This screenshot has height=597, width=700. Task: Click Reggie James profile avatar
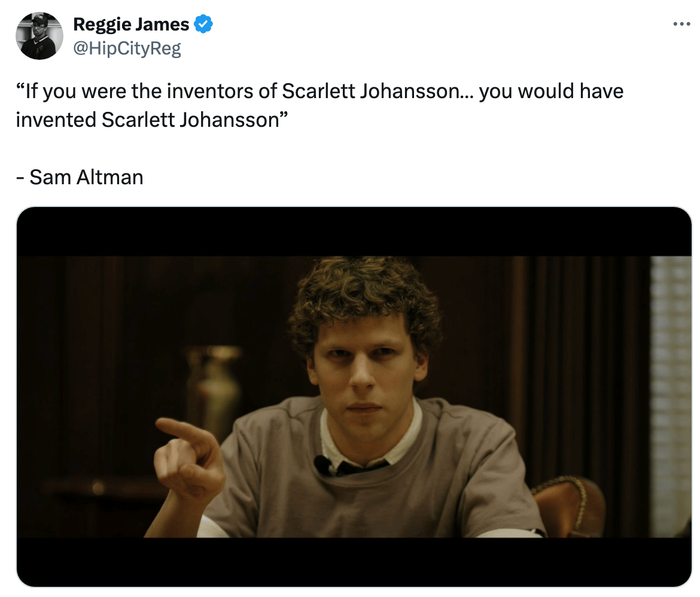[x=39, y=36]
